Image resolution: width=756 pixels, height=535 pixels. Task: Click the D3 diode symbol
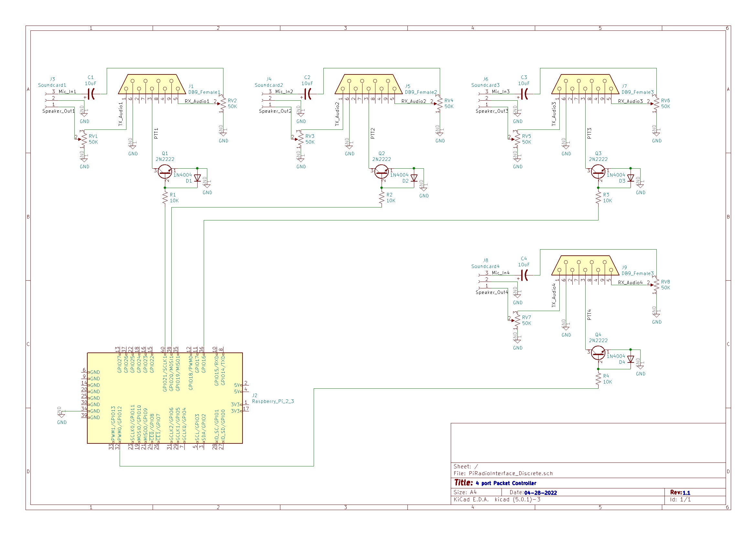[631, 178]
